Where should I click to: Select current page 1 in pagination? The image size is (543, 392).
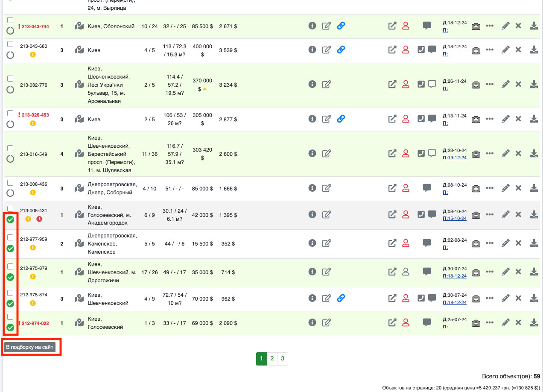tap(262, 359)
